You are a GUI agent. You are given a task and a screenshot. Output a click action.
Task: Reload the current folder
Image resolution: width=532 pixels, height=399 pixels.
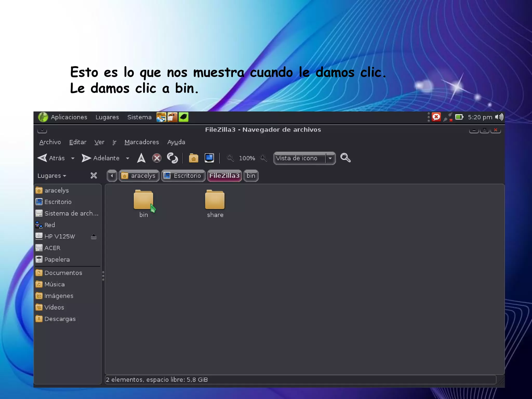coord(172,158)
